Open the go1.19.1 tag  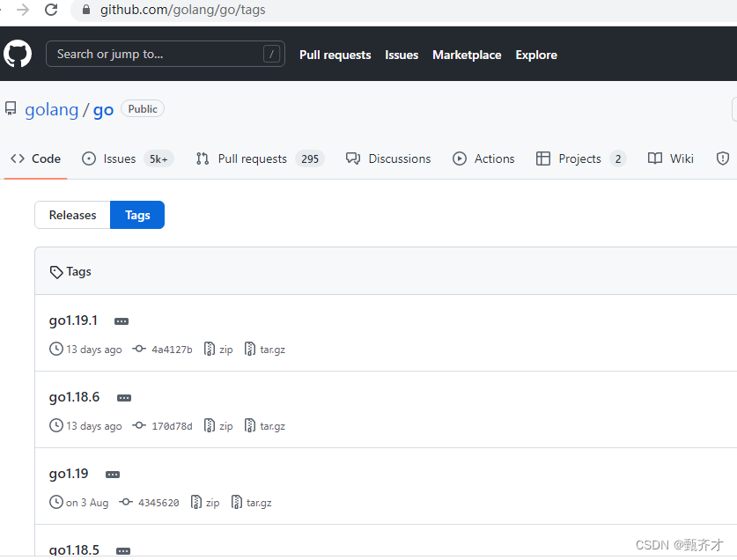tap(73, 321)
